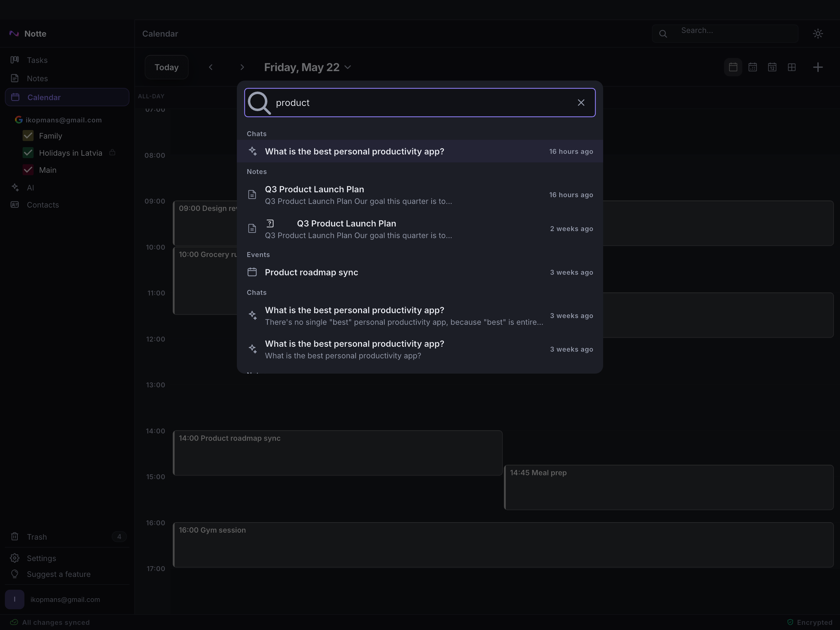Viewport: 840px width, 630px height.
Task: Click the Today button
Action: [x=166, y=67]
